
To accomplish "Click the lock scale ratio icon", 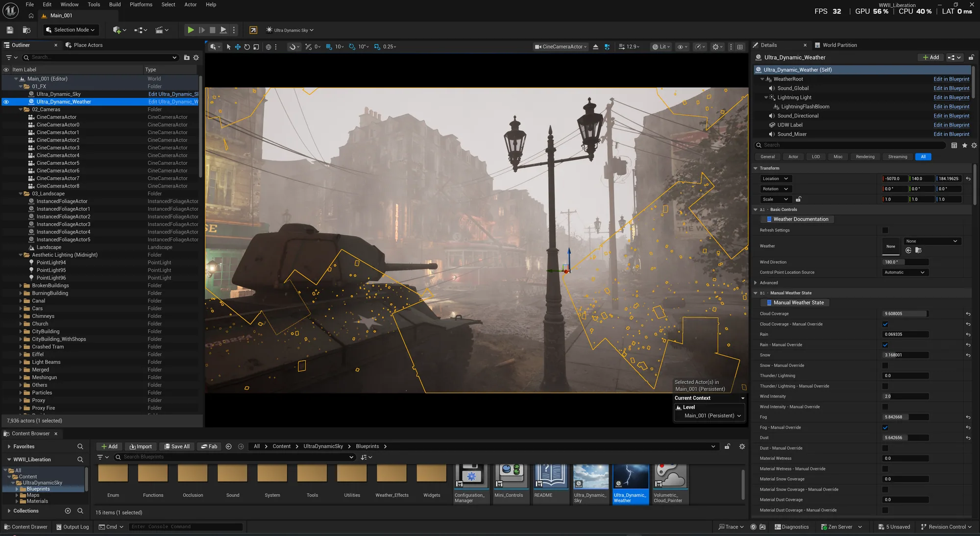I will 798,199.
